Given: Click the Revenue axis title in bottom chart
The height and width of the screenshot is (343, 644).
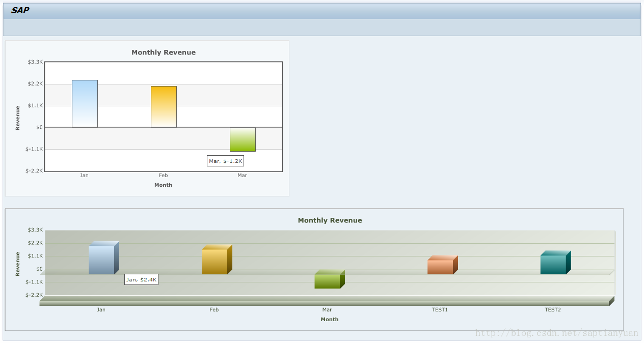Looking at the screenshot, I should click(18, 264).
